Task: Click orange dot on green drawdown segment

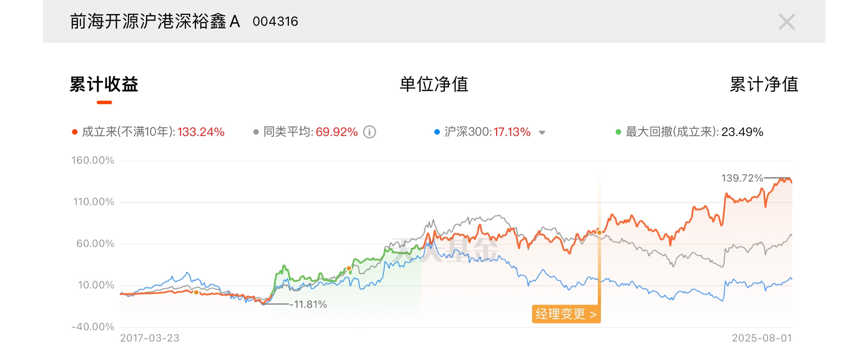Action: [x=349, y=268]
